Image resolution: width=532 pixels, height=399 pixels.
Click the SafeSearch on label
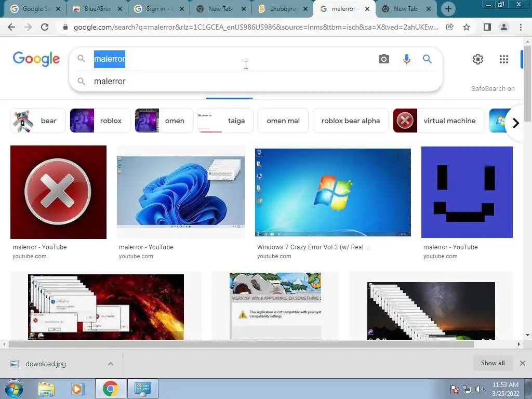click(493, 88)
